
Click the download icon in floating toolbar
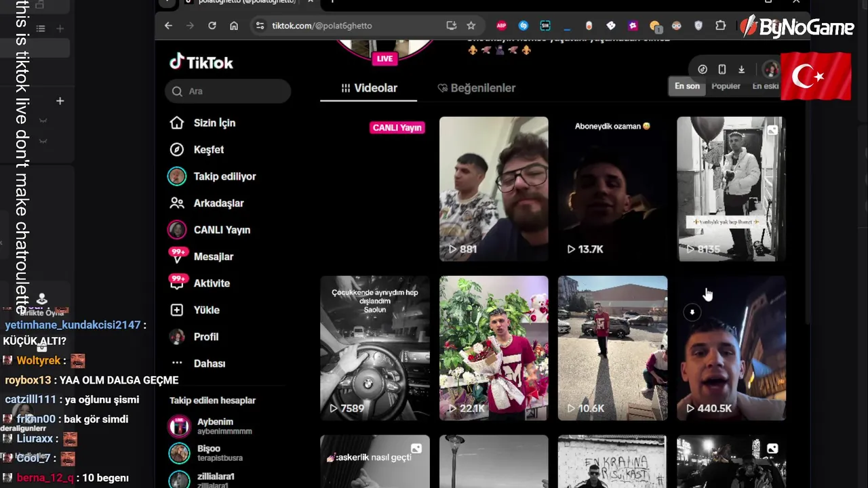click(741, 69)
